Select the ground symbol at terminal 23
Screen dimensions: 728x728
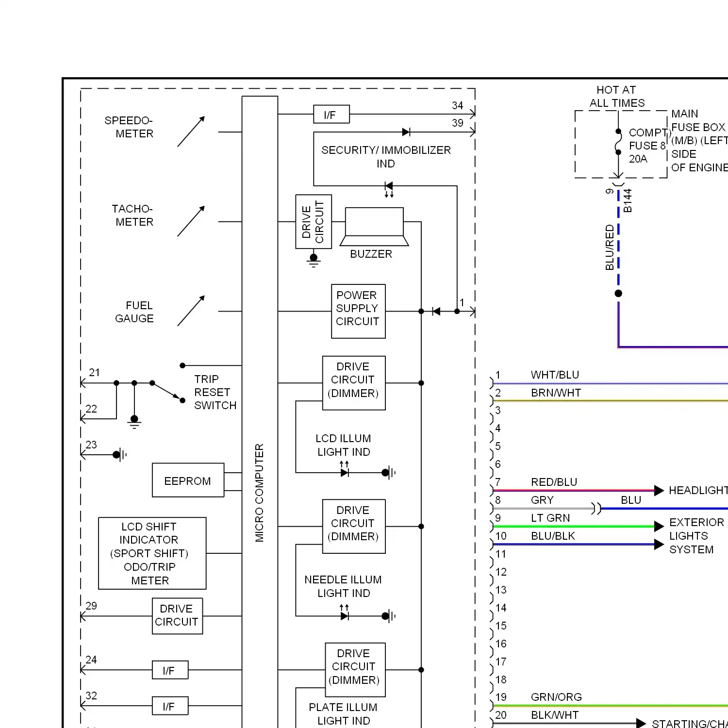(x=120, y=455)
